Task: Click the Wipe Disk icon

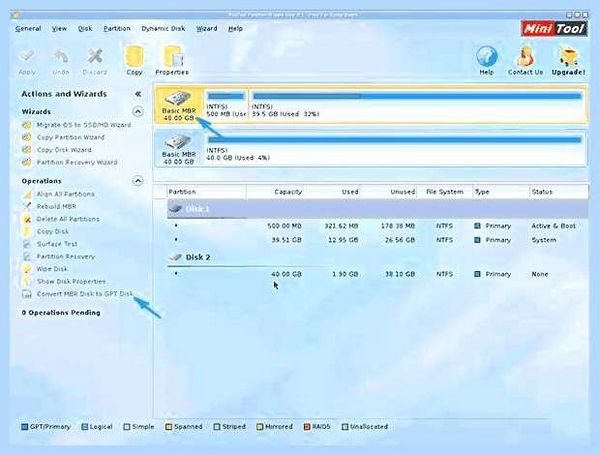Action: tap(27, 269)
